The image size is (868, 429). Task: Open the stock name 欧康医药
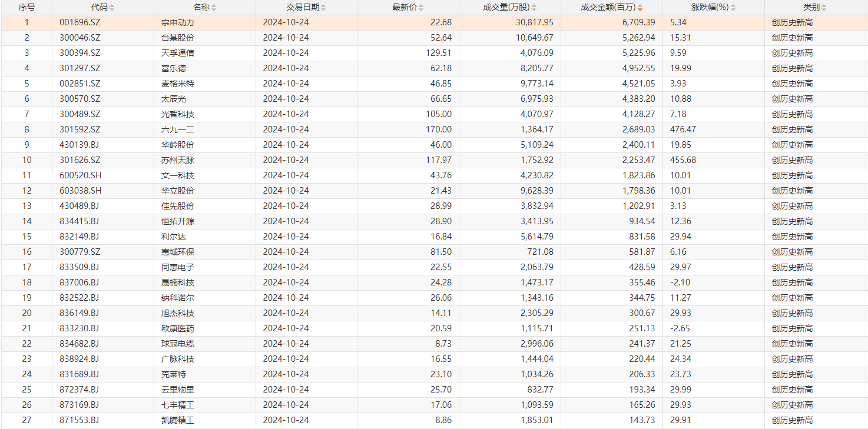pos(178,328)
